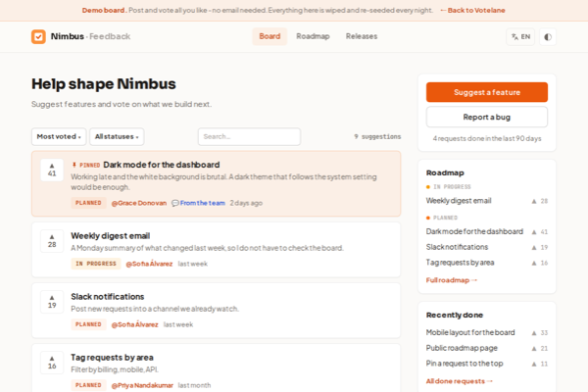The height and width of the screenshot is (392, 588).
Task: Focus the Search input field
Action: [249, 136]
